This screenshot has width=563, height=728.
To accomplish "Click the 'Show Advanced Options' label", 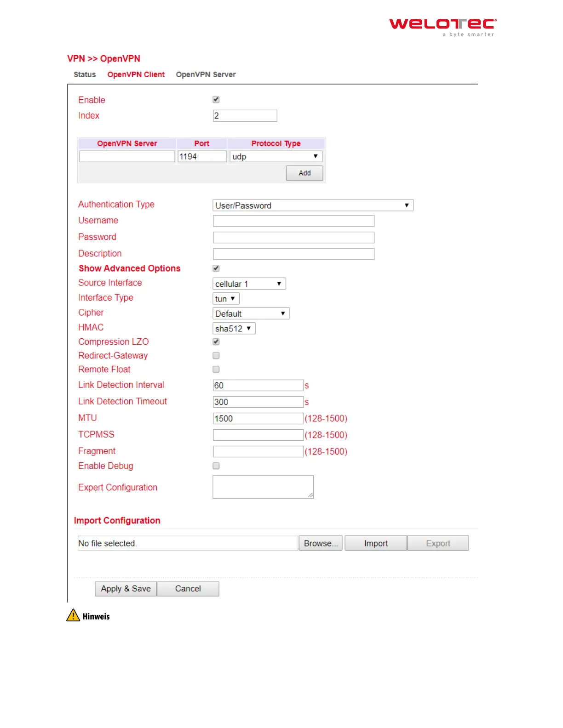I will click(x=129, y=268).
